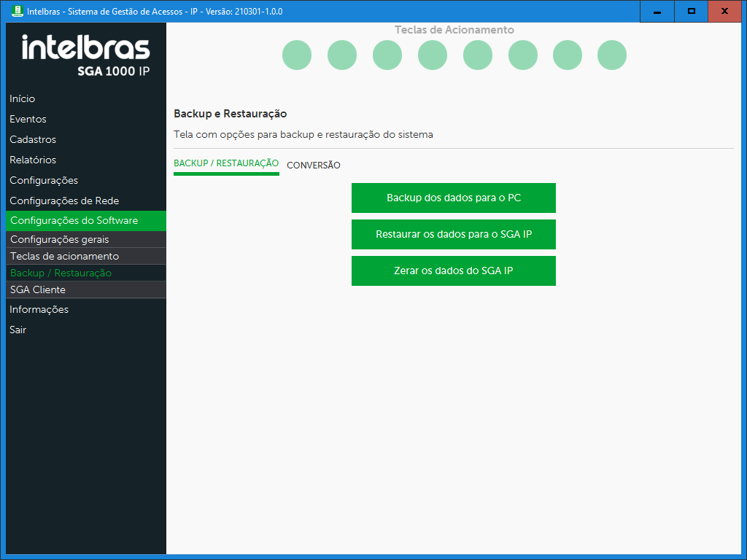Select the BACKUP / RESTAURAÇÃO tab
Image resolution: width=747 pixels, height=560 pixels.
click(226, 163)
